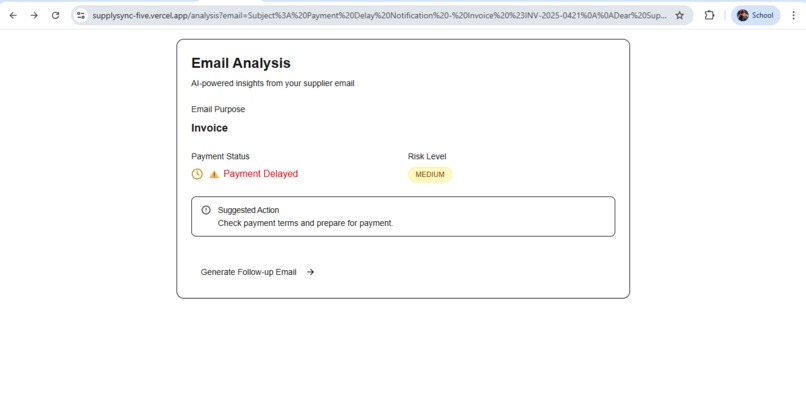The height and width of the screenshot is (397, 806).
Task: Reload the current page
Action: click(56, 15)
